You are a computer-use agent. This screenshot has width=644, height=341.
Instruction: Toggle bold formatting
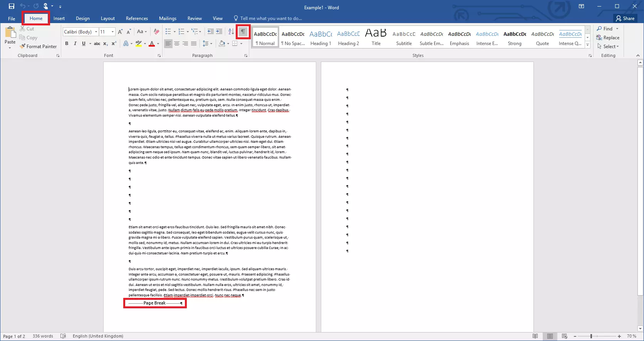pyautogui.click(x=67, y=43)
